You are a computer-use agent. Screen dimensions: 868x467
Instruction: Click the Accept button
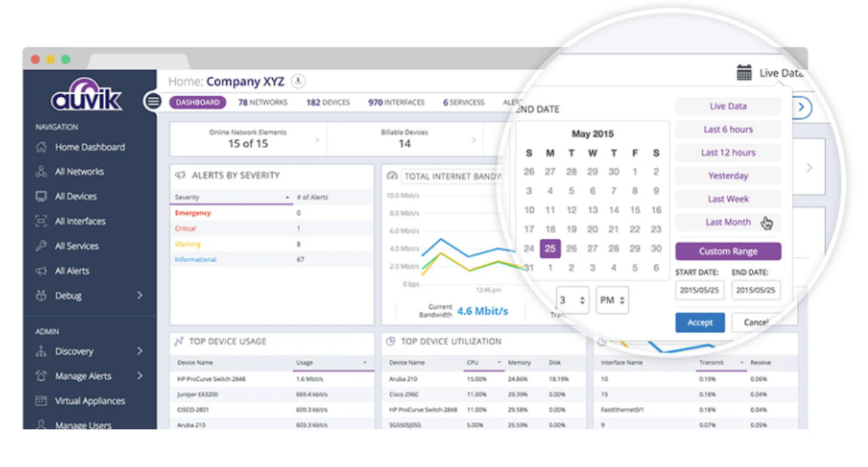coord(699,322)
